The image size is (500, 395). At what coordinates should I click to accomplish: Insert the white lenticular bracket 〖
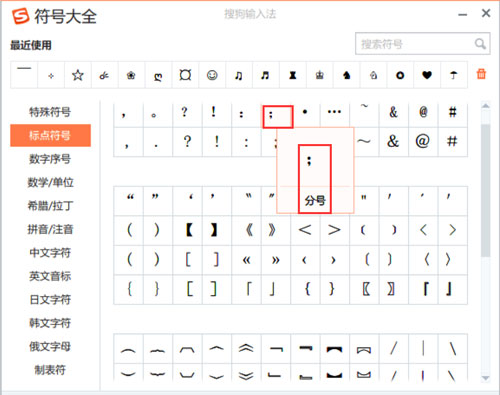click(x=364, y=289)
